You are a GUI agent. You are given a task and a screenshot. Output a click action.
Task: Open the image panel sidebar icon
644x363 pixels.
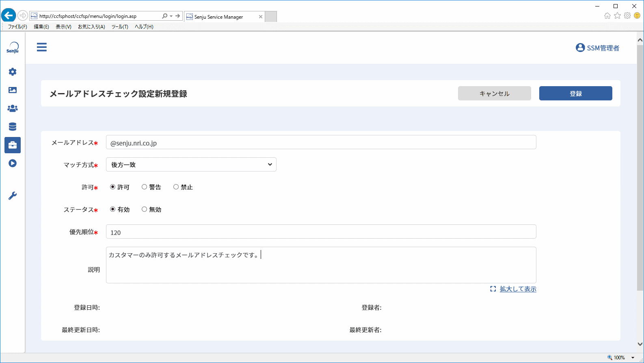tap(13, 90)
